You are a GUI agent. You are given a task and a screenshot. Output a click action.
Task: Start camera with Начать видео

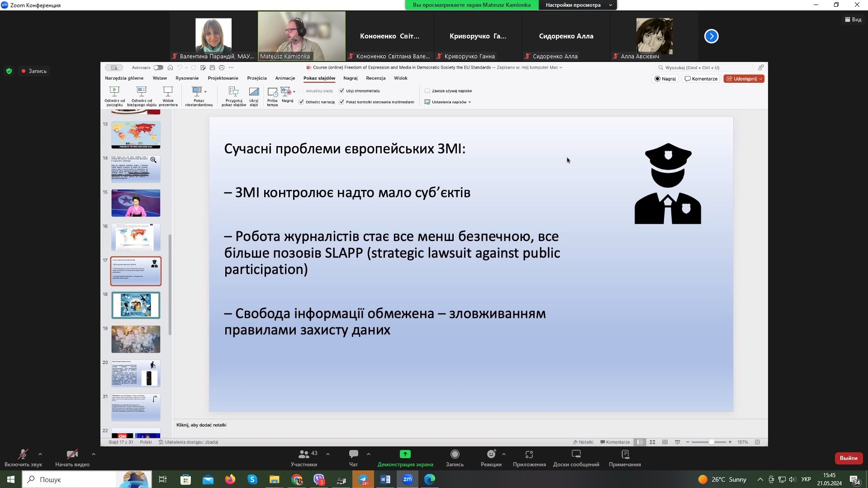point(72,455)
